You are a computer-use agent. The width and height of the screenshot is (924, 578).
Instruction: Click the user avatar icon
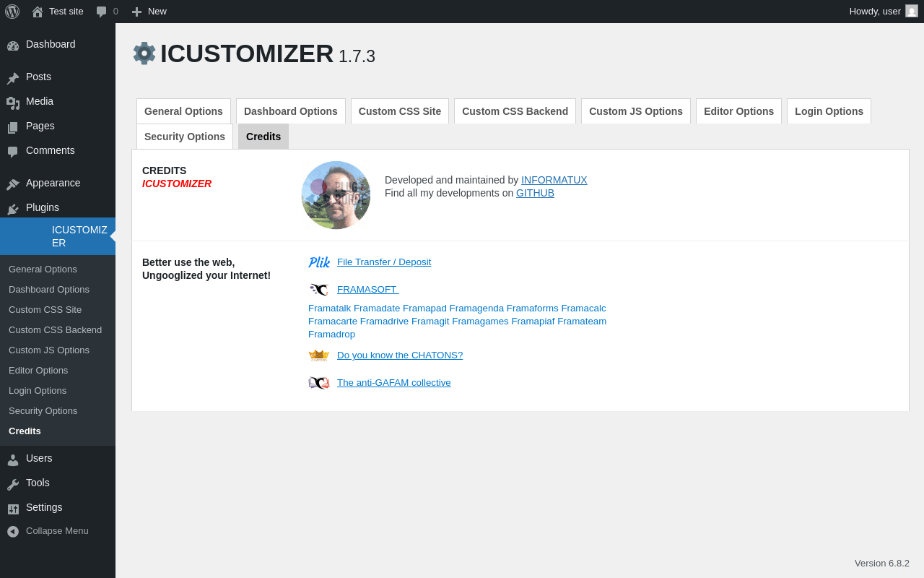(912, 11)
